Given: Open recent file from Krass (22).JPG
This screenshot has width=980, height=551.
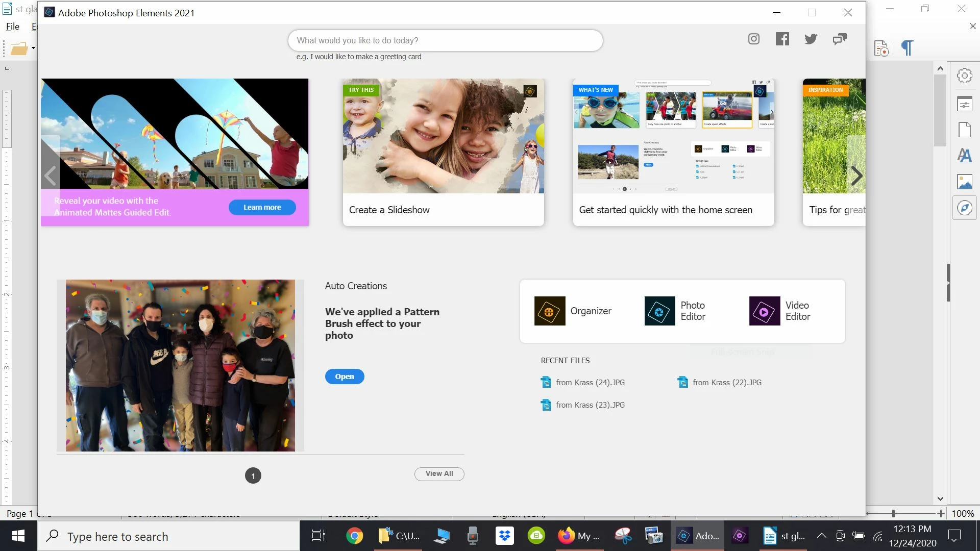Looking at the screenshot, I should [726, 382].
